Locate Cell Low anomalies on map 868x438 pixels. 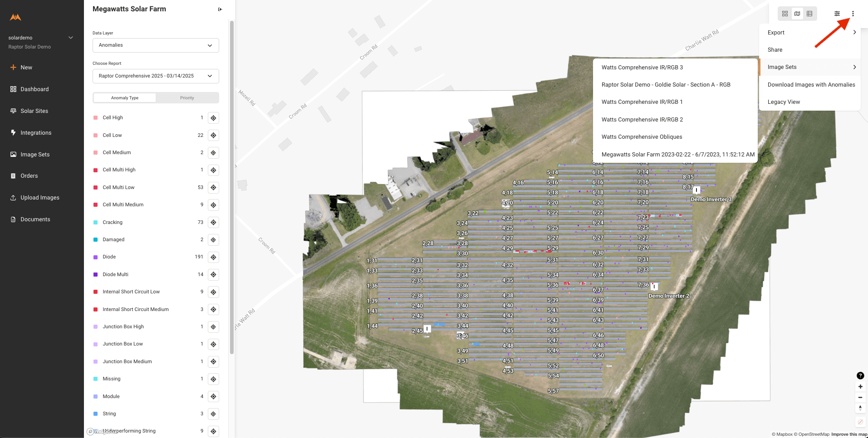(x=213, y=135)
